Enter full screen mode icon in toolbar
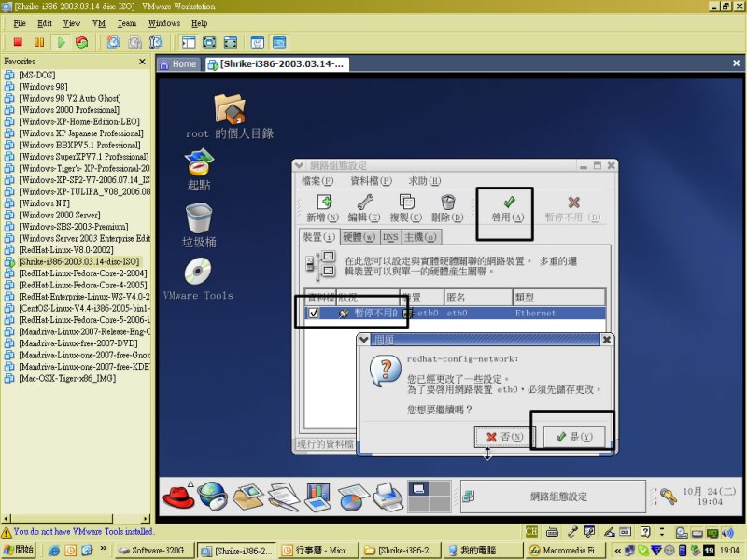Screen dimensions: 747x560 click(230, 42)
